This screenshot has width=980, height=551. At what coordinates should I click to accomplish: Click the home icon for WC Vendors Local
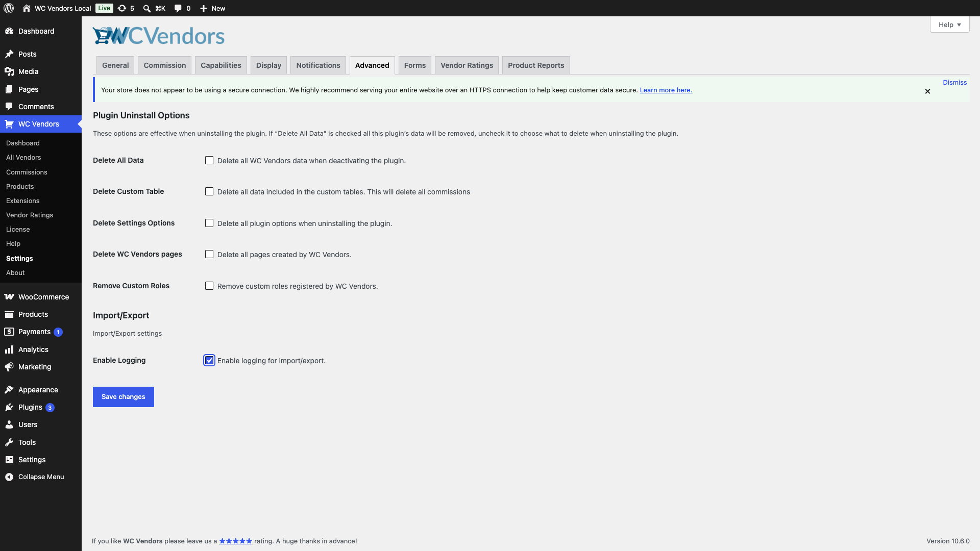27,8
